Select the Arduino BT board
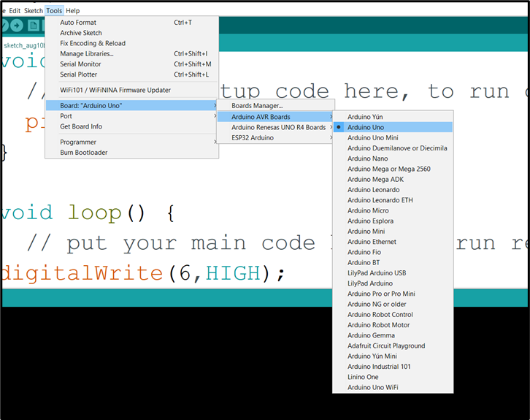530x420 pixels. (x=393, y=262)
